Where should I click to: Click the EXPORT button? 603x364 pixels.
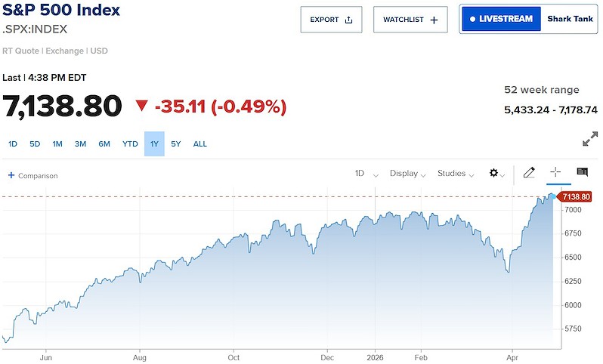pyautogui.click(x=331, y=20)
